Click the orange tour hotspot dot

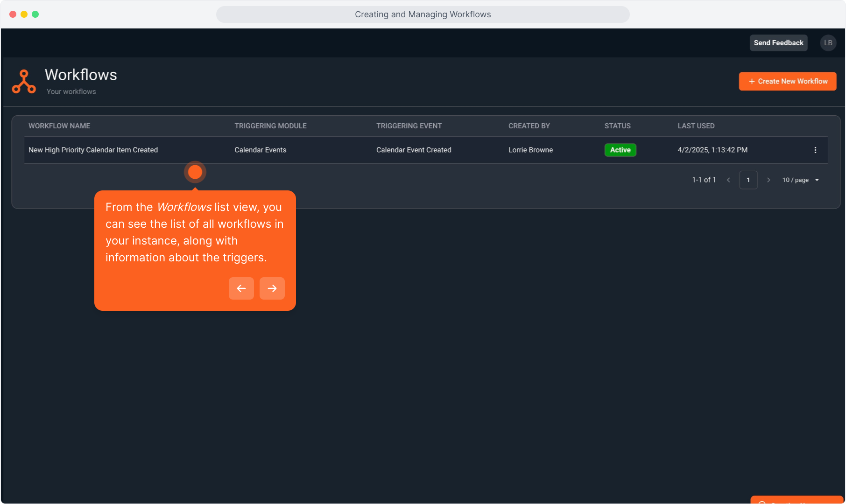pyautogui.click(x=195, y=172)
